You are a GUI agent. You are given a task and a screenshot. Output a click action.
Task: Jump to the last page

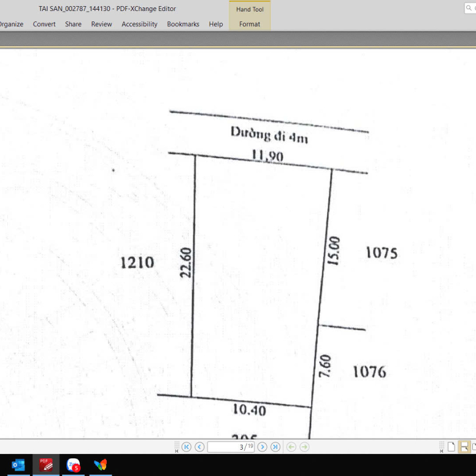click(x=275, y=447)
